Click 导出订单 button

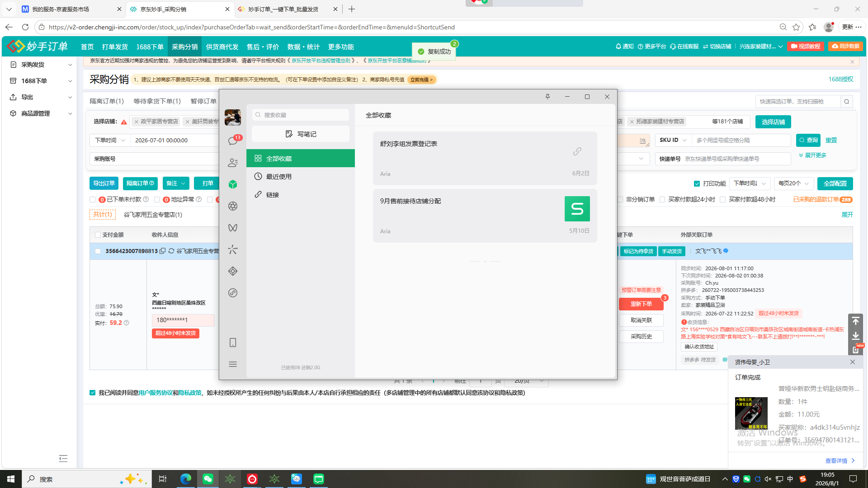(104, 183)
